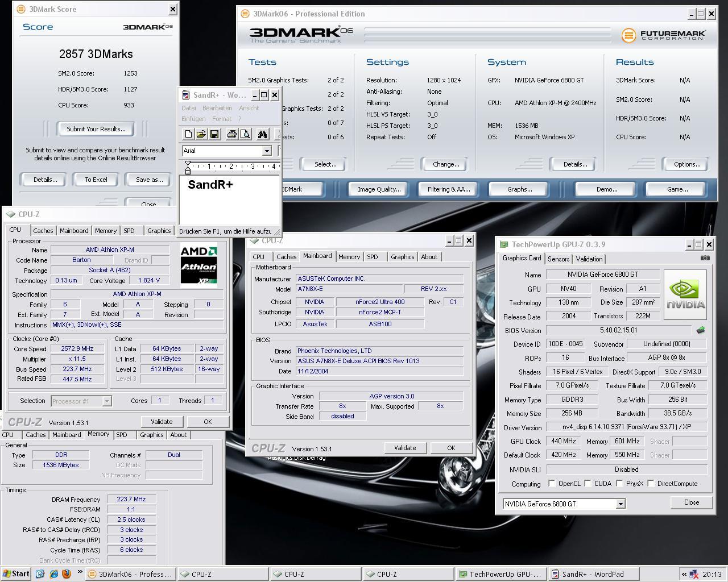This screenshot has width=728, height=582.
Task: Click the Open folder icon in WordPad
Action: [201, 134]
